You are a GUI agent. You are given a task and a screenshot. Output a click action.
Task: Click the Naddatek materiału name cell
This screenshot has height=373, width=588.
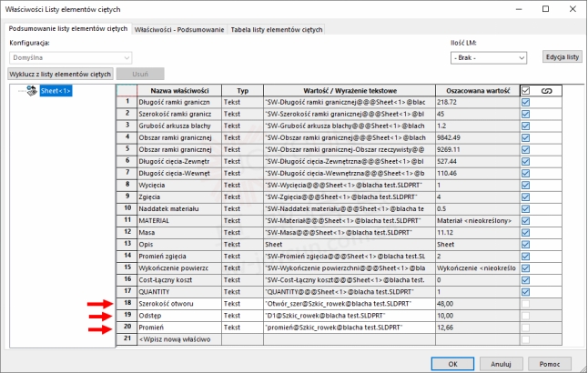click(x=179, y=209)
